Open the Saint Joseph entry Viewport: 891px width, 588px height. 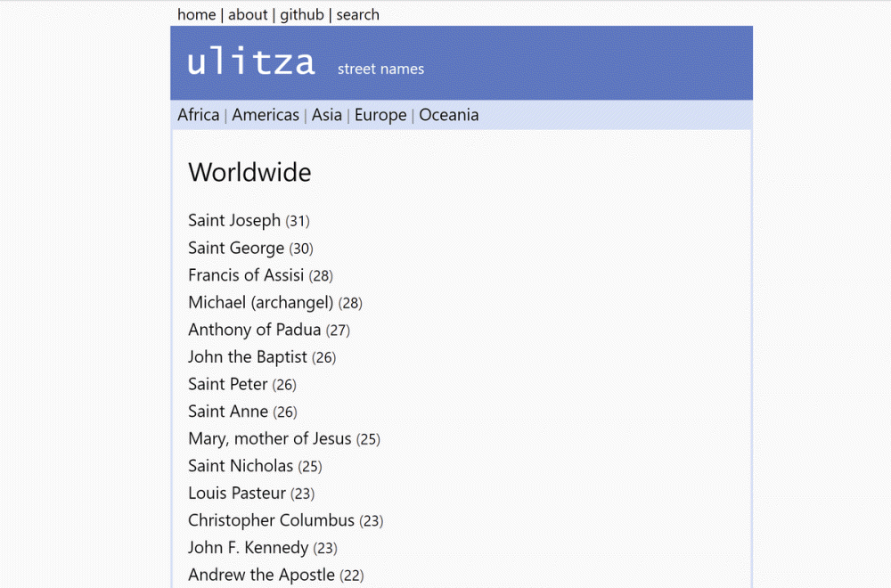pyautogui.click(x=234, y=220)
